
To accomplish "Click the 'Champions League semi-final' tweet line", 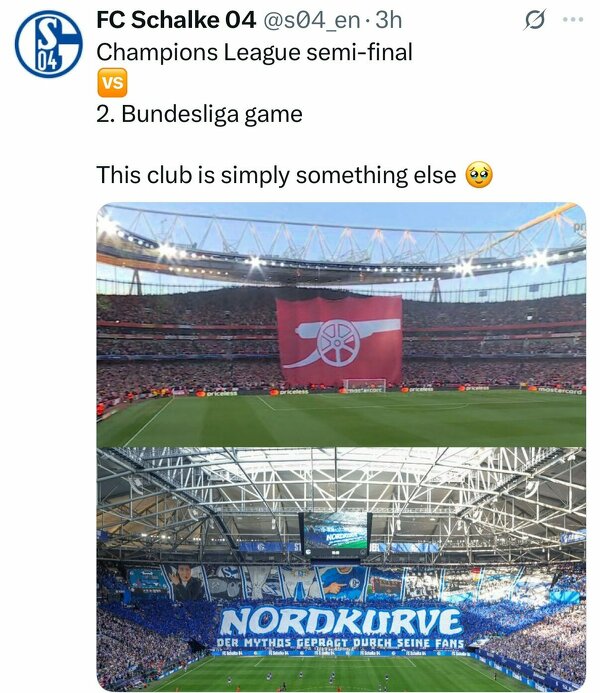I will (x=254, y=52).
